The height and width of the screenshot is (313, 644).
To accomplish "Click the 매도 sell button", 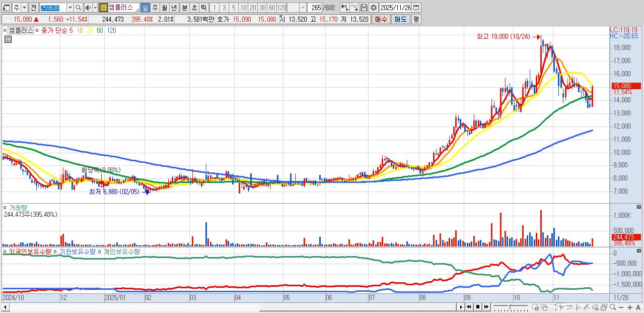I will click(x=401, y=19).
